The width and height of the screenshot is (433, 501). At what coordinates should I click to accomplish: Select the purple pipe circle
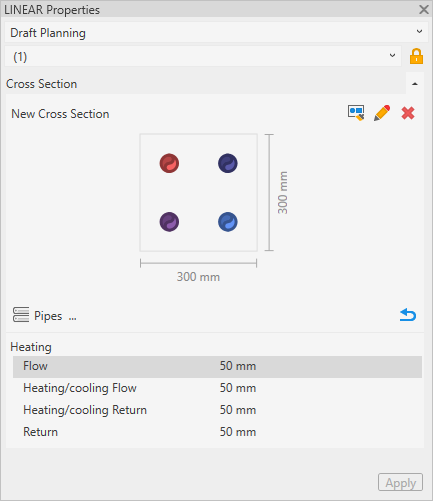click(x=169, y=222)
